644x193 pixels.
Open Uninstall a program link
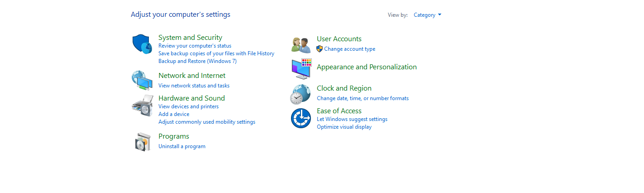(182, 146)
